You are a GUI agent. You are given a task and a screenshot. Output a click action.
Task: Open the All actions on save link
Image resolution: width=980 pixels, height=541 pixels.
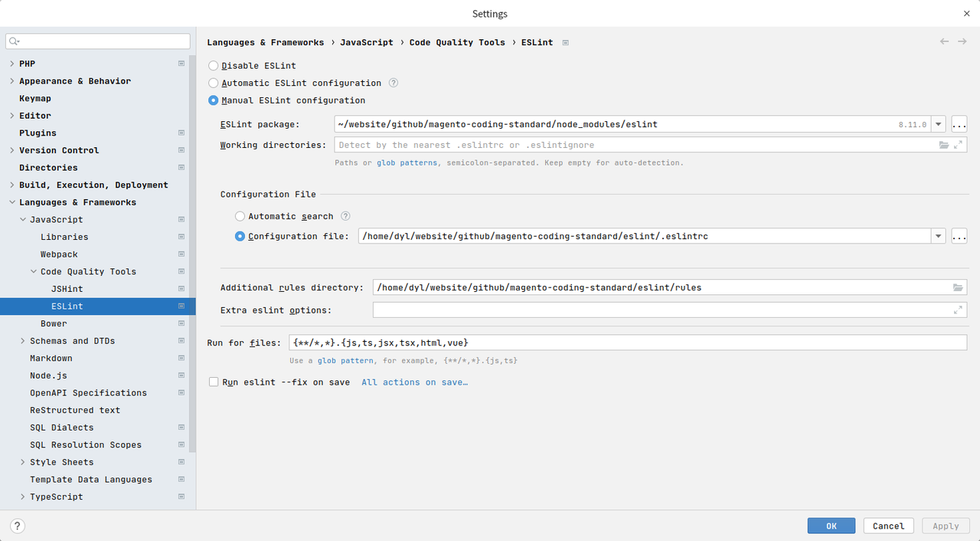[x=414, y=382]
